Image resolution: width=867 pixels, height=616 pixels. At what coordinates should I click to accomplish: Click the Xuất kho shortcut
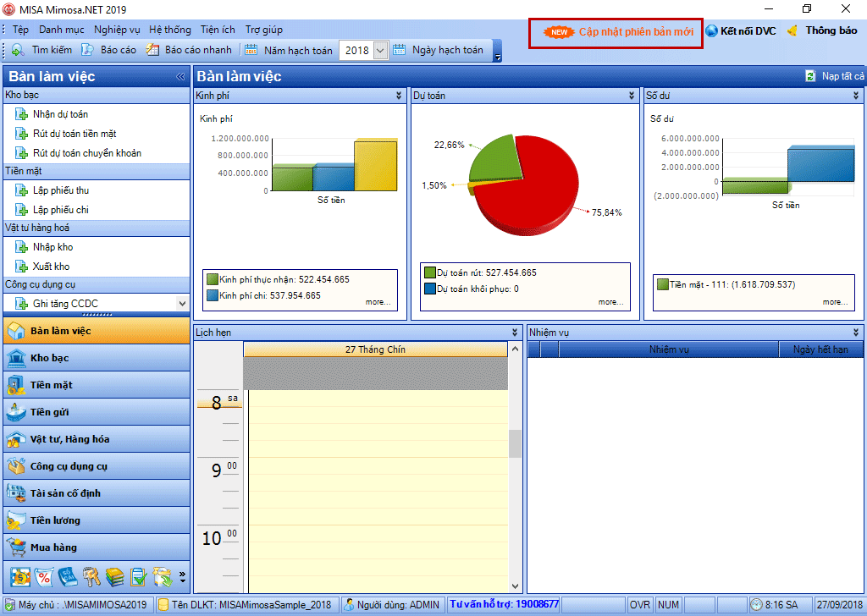(51, 267)
